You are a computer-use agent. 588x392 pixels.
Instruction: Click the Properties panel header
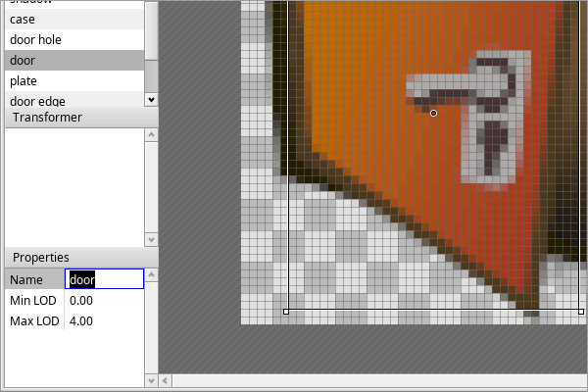click(78, 257)
